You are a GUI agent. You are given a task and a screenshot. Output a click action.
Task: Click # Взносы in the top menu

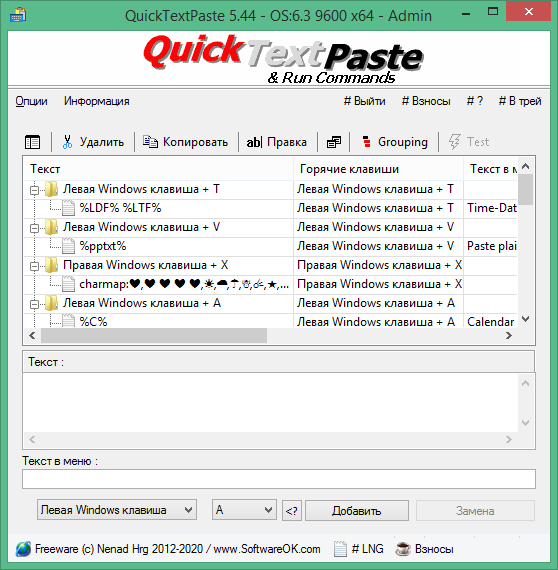coord(426,101)
